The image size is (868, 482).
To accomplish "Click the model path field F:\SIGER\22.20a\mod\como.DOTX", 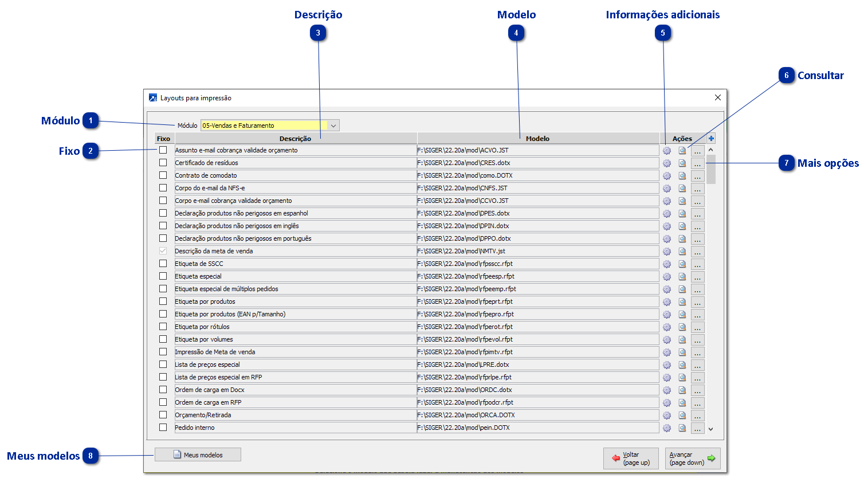I will click(538, 175).
